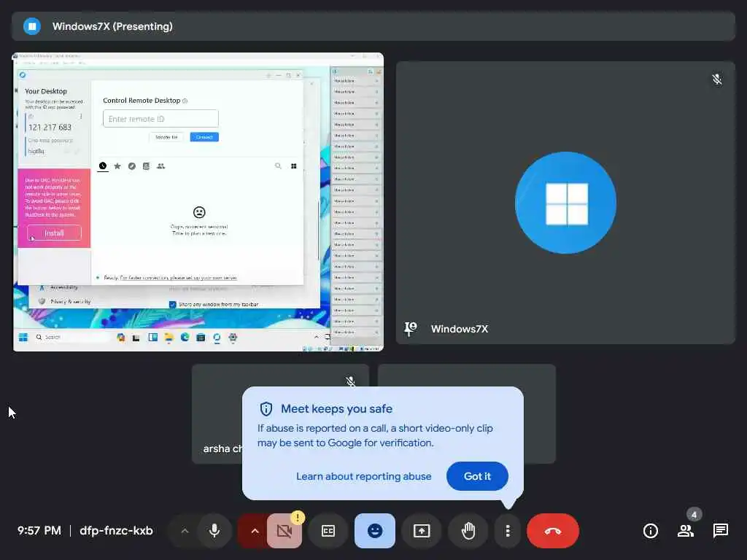Open video settings chevron beside camera
The height and width of the screenshot is (560, 747).
coord(255,531)
